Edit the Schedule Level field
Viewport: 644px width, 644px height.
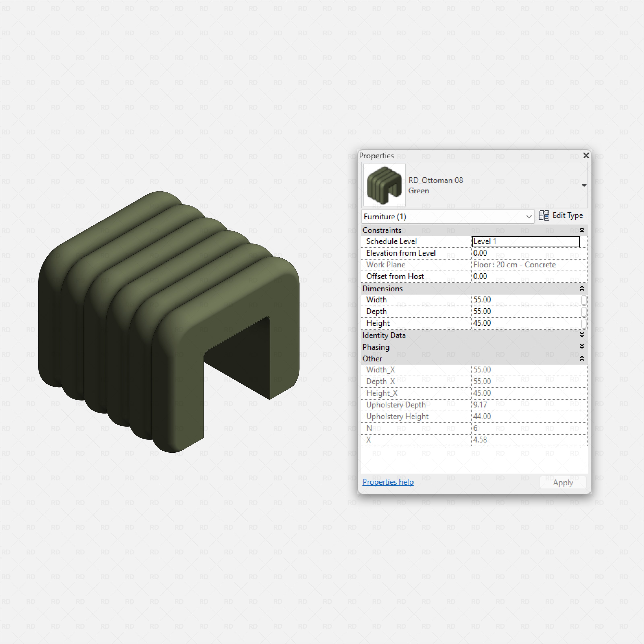click(525, 241)
